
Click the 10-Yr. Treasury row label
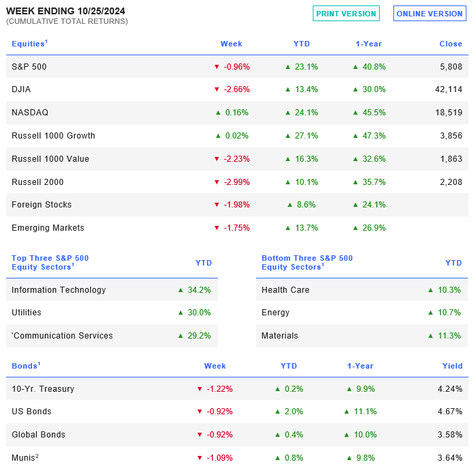click(x=43, y=389)
